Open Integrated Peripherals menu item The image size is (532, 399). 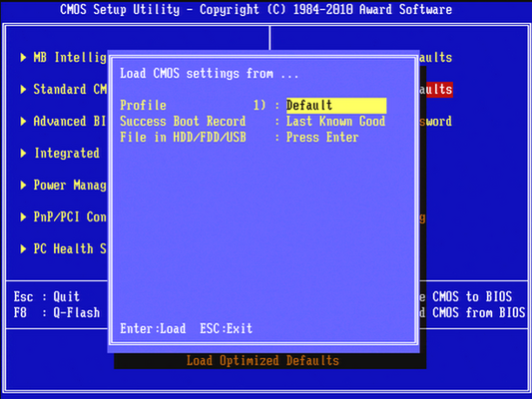67,154
